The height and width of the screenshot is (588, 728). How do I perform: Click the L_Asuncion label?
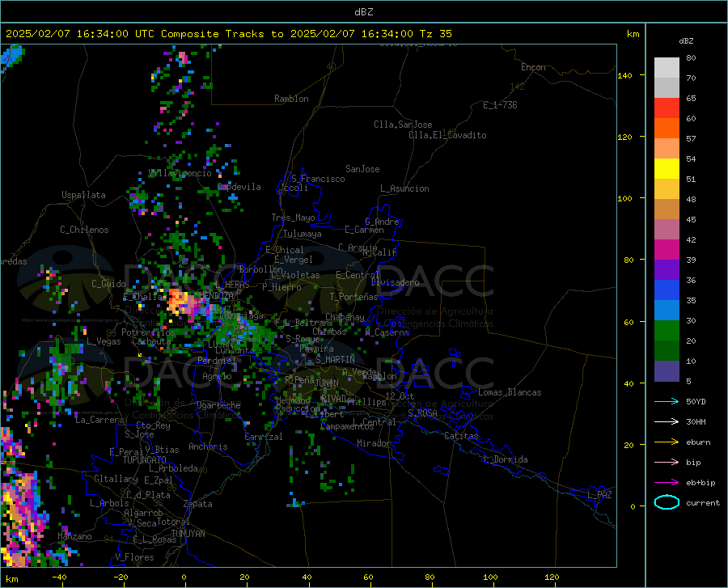[x=404, y=188]
